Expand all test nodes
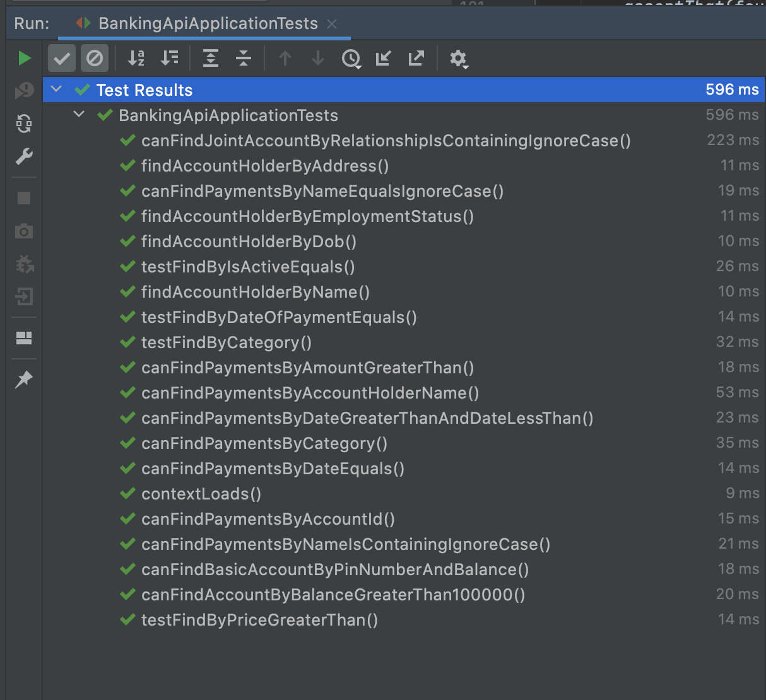Viewport: 766px width, 700px height. pos(211,59)
